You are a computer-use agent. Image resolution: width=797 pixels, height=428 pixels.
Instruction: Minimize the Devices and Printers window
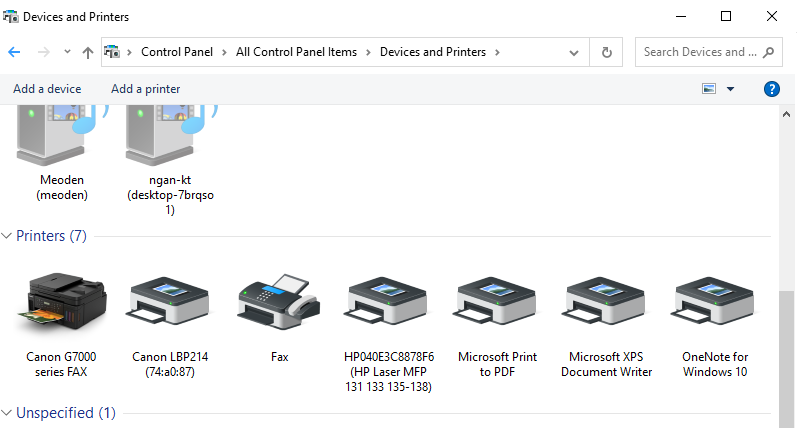[x=681, y=16]
